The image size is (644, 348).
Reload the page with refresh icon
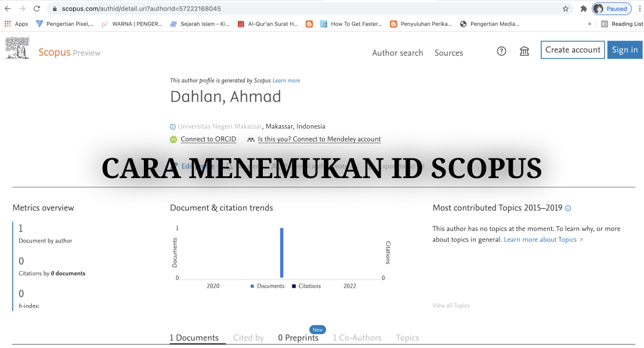point(37,9)
